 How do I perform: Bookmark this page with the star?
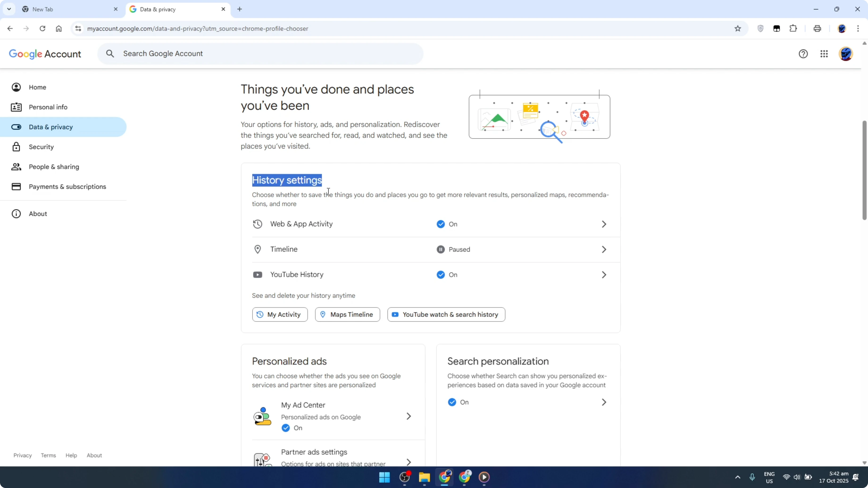coord(738,29)
